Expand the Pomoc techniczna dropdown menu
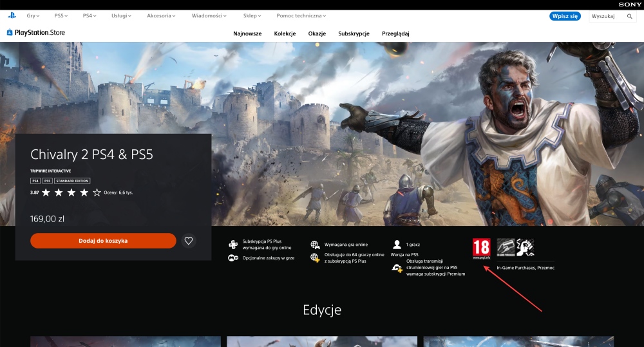 [301, 15]
